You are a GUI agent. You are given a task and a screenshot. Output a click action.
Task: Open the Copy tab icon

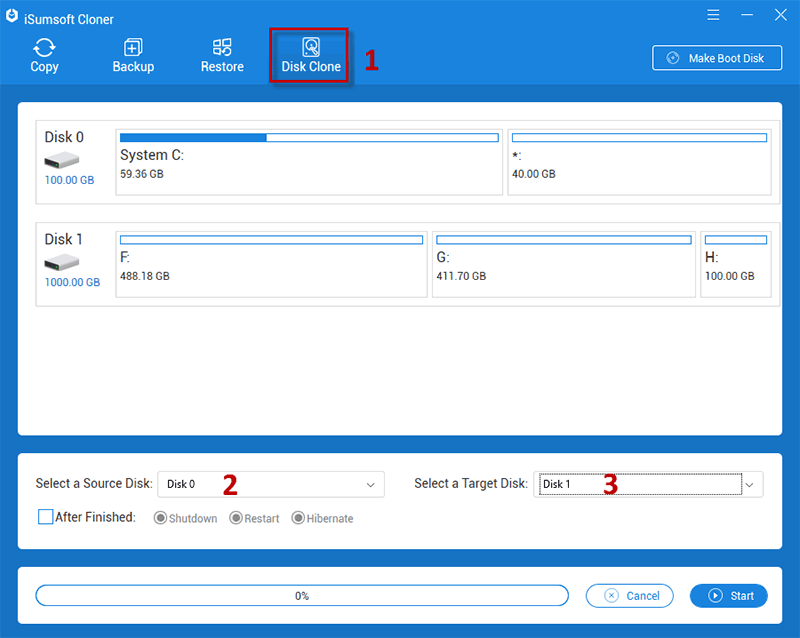click(44, 48)
